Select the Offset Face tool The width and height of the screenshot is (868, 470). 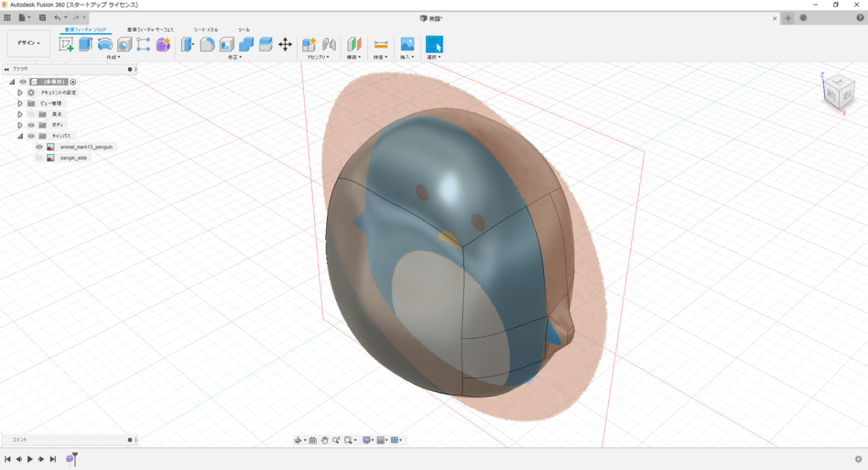265,45
